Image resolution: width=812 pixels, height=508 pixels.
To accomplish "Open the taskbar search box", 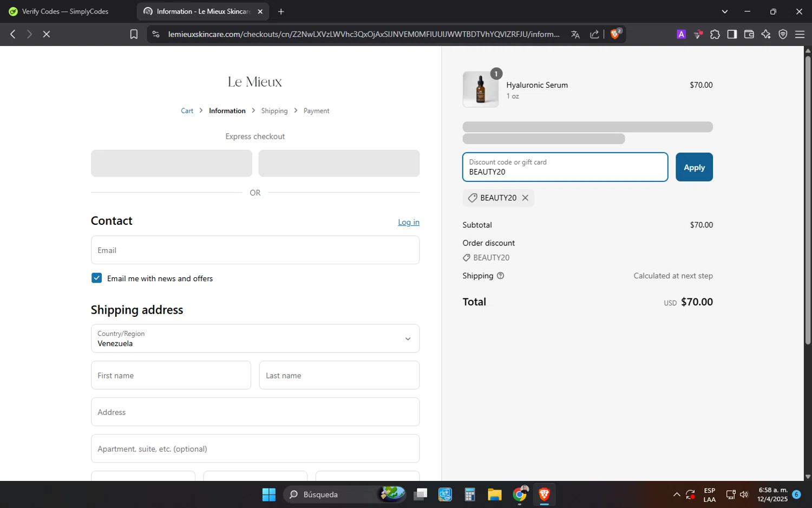I will (344, 494).
